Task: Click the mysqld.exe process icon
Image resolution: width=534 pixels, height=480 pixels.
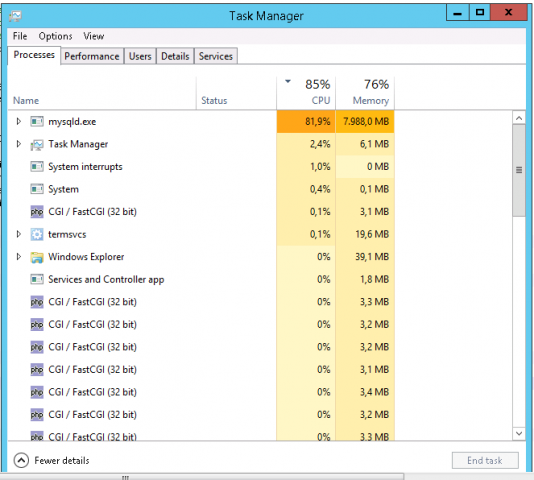Action: pyautogui.click(x=37, y=121)
